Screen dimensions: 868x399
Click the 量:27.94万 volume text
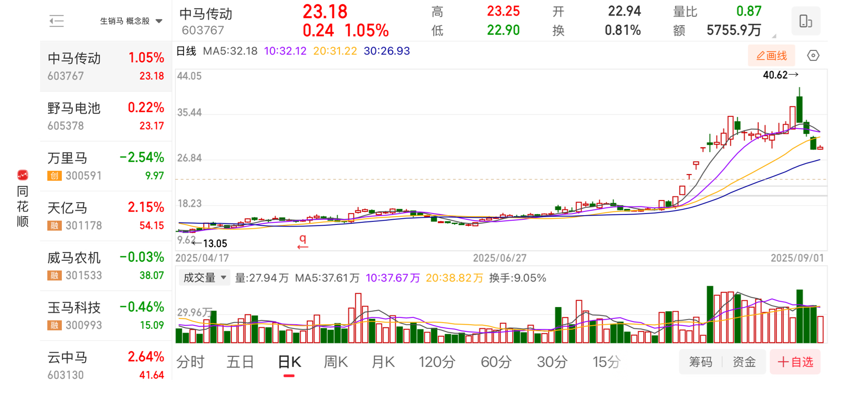262,278
